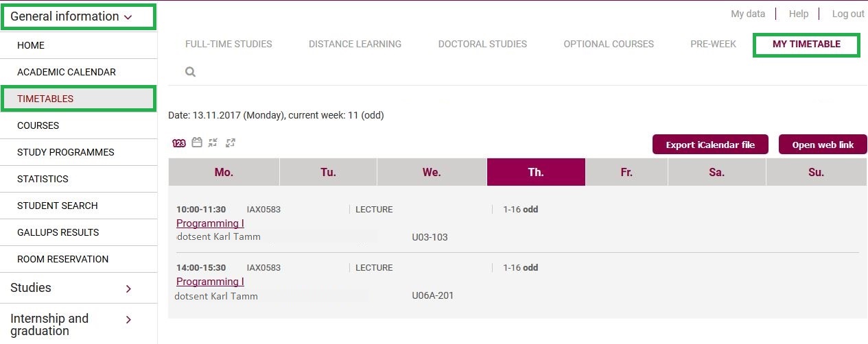
Task: Open the 14:00 Programming I course link
Action: click(210, 282)
